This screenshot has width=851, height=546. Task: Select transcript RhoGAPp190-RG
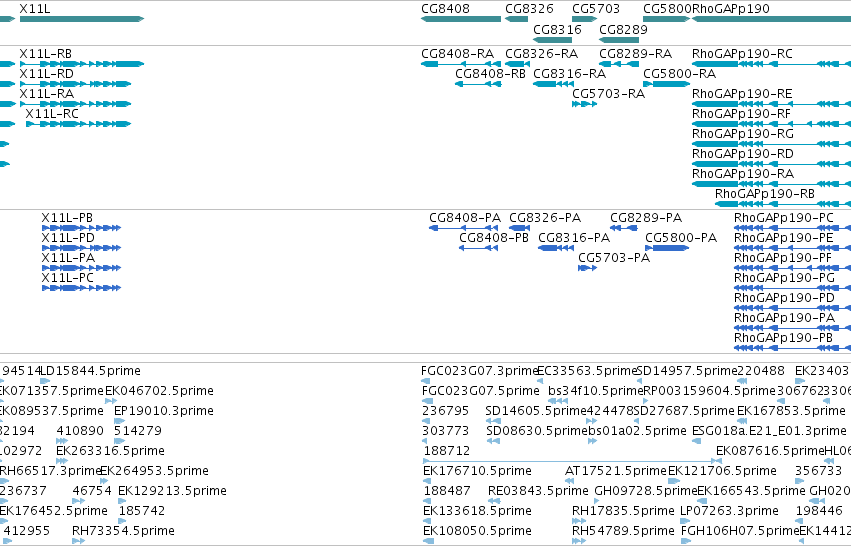(771, 144)
